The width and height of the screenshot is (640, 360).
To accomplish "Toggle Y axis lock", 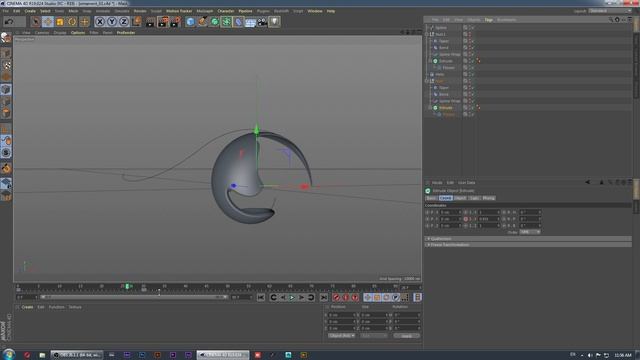I will pos(112,22).
